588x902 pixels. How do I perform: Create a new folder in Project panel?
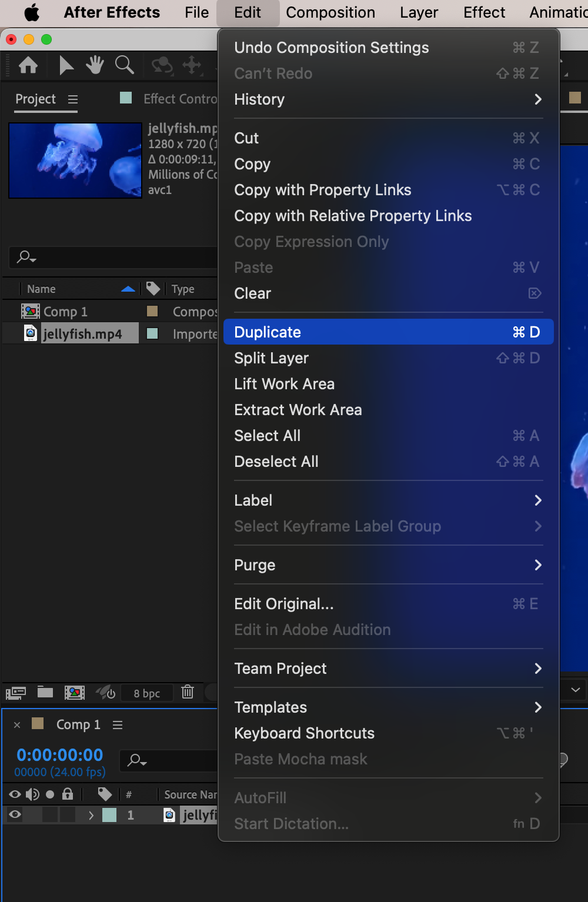coord(45,692)
